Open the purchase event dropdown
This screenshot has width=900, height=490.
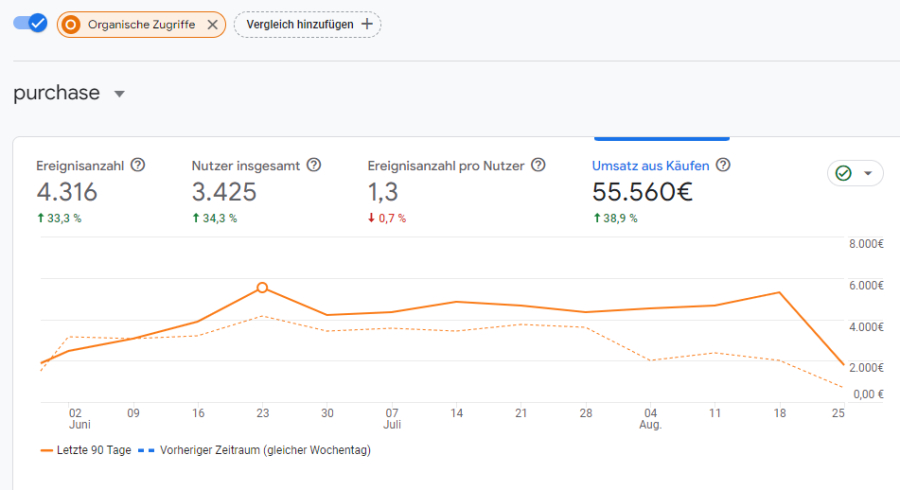click(120, 94)
